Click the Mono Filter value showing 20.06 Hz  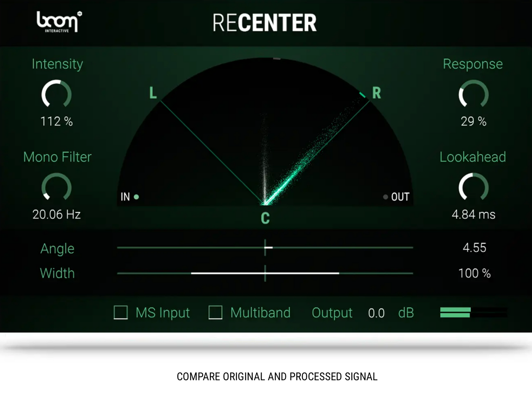point(56,214)
